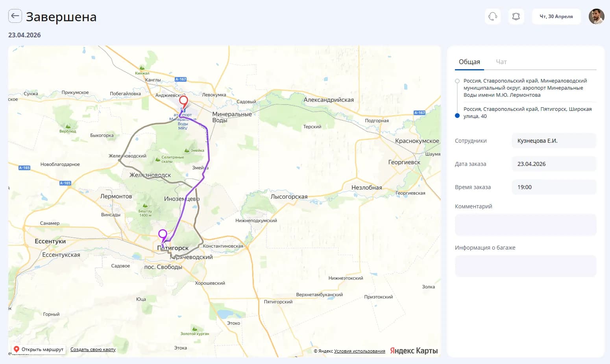The width and height of the screenshot is (610, 364).
Task: Click the back arrow button
Action: pos(15,16)
